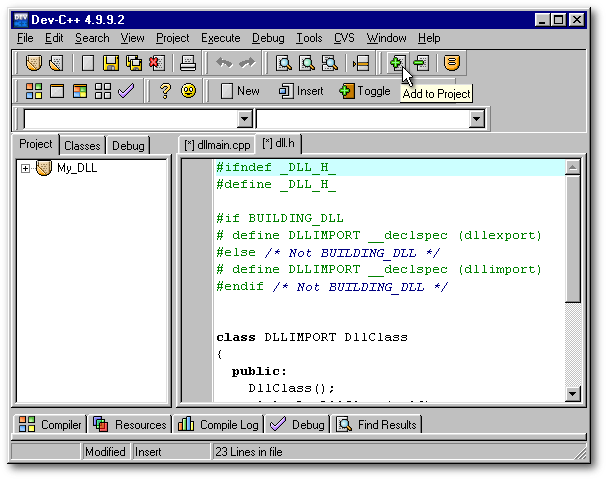Image resolution: width=606 pixels, height=479 pixels.
Task: Click the Remove from Project icon
Action: click(421, 63)
